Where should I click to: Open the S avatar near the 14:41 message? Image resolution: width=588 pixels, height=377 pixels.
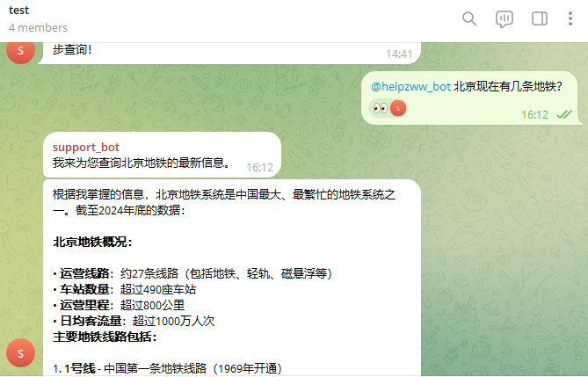pos(20,52)
